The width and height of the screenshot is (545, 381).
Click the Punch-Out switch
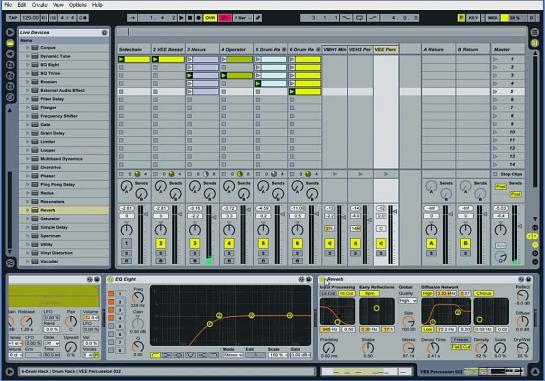pyautogui.click(x=373, y=18)
